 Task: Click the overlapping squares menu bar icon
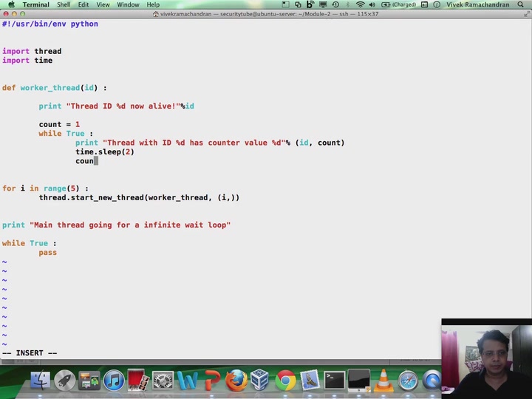click(x=298, y=4)
